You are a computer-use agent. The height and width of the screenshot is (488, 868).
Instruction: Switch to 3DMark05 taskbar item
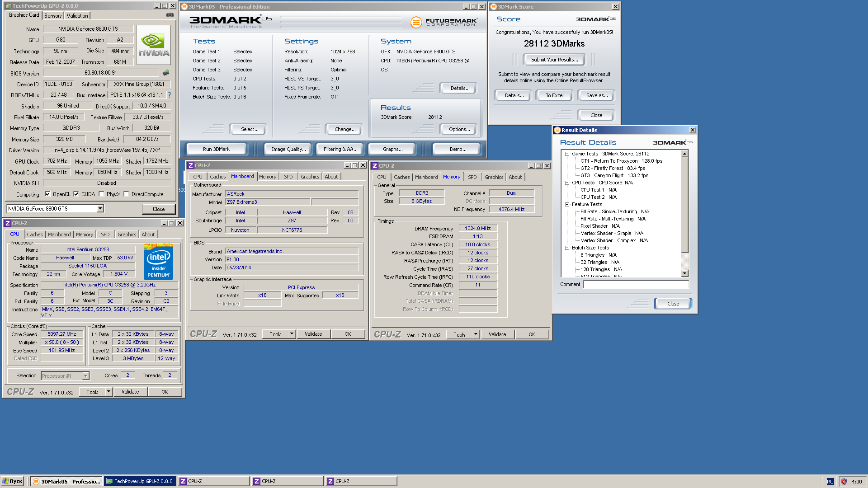point(66,481)
